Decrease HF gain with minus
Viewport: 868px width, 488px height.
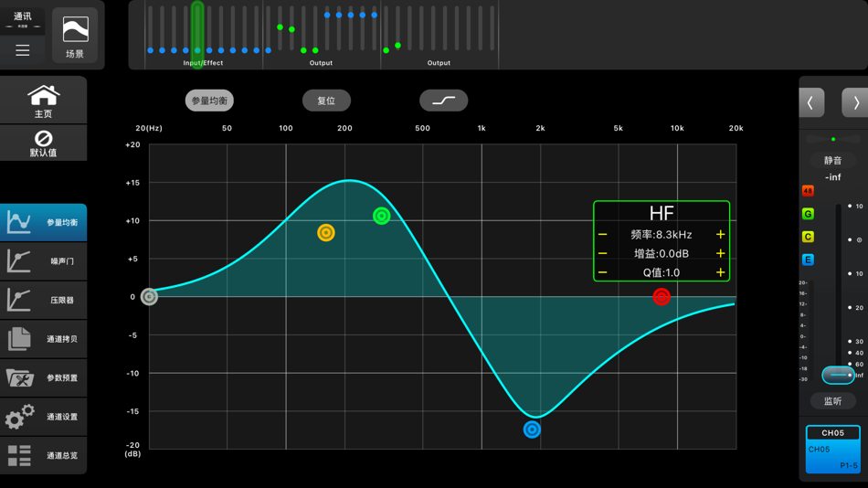tap(603, 253)
